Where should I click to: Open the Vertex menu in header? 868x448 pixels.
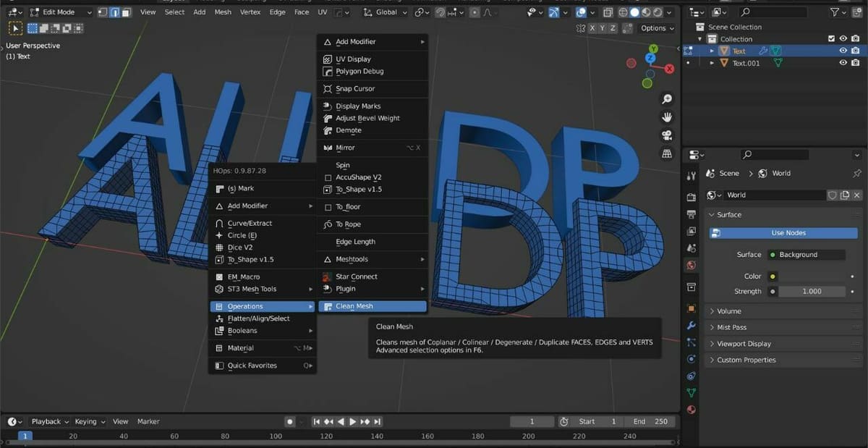tap(250, 12)
